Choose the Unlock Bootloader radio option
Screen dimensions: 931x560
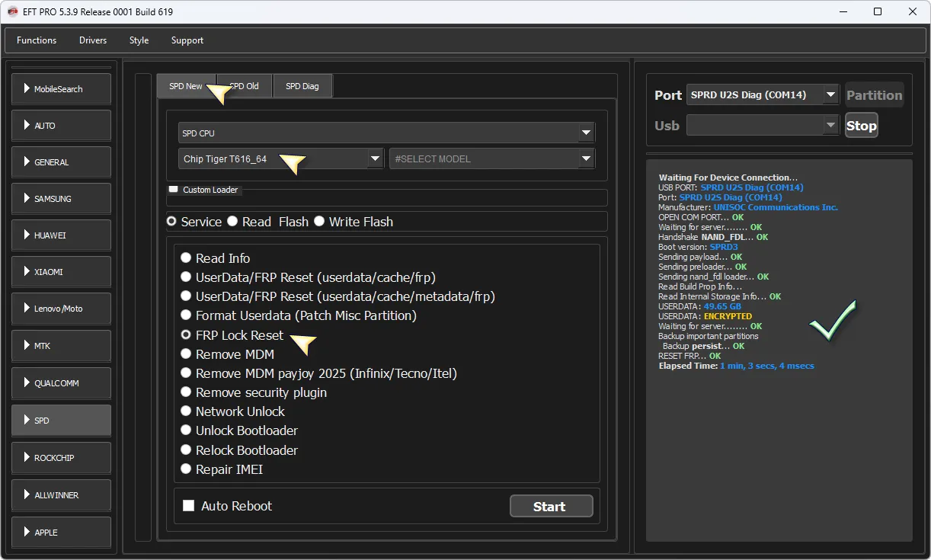click(x=186, y=430)
